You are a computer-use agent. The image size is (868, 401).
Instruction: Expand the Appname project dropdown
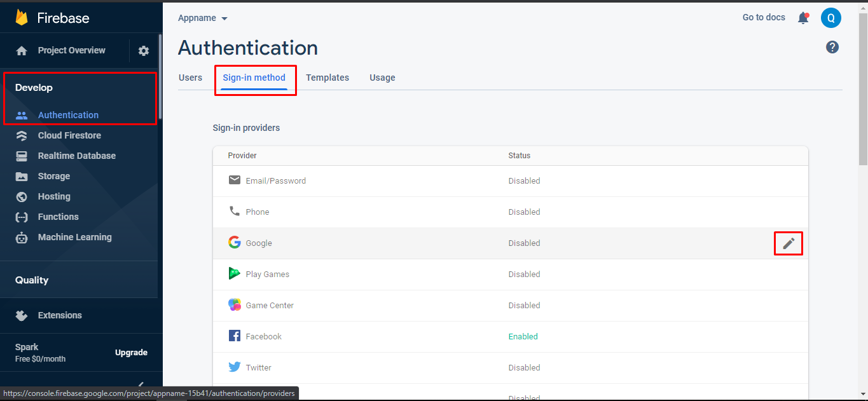point(203,18)
